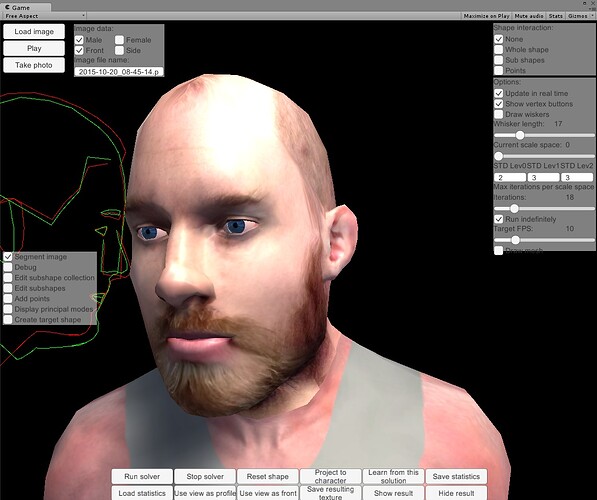
Task: Open the Gizmos menu
Action: pos(577,16)
